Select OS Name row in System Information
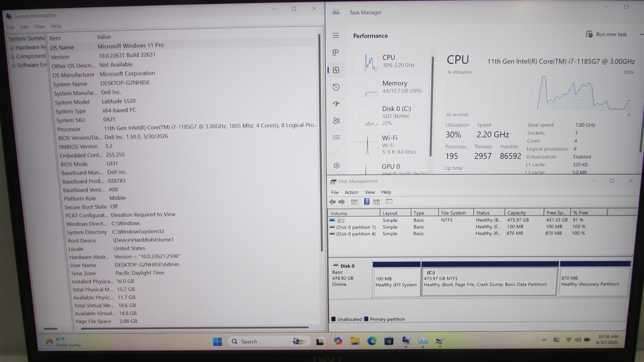The height and width of the screenshot is (362, 644). pyautogui.click(x=183, y=46)
